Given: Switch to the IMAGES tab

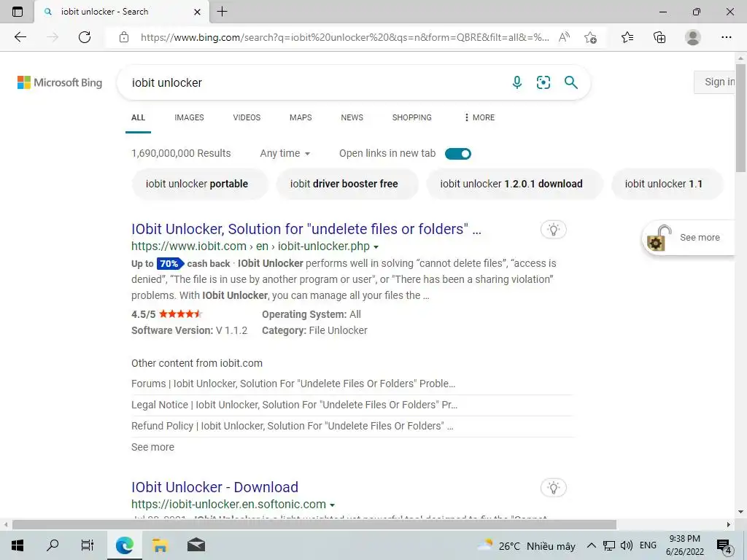Looking at the screenshot, I should (x=189, y=117).
